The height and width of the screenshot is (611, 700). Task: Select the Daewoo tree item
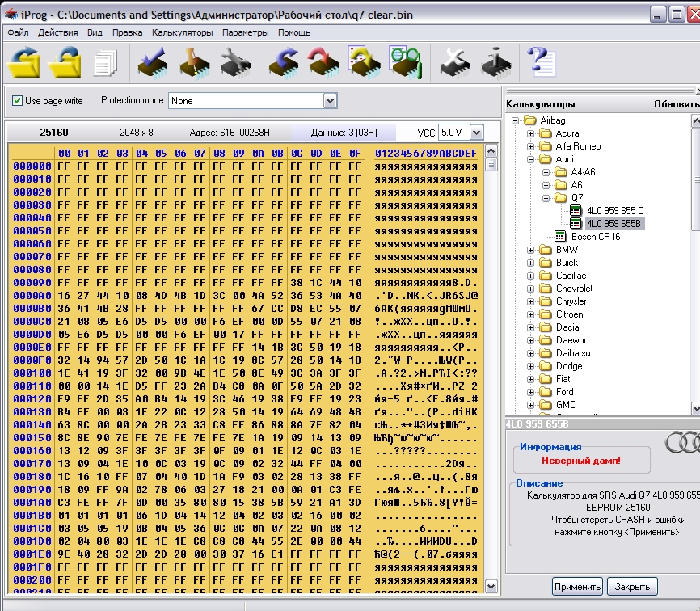[x=571, y=340]
